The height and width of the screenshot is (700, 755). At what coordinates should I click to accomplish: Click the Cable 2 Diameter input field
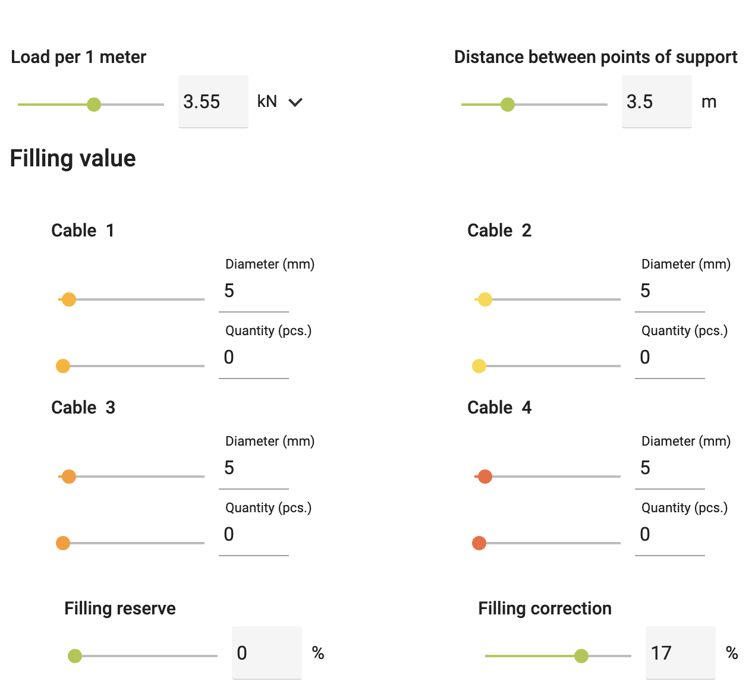point(669,291)
